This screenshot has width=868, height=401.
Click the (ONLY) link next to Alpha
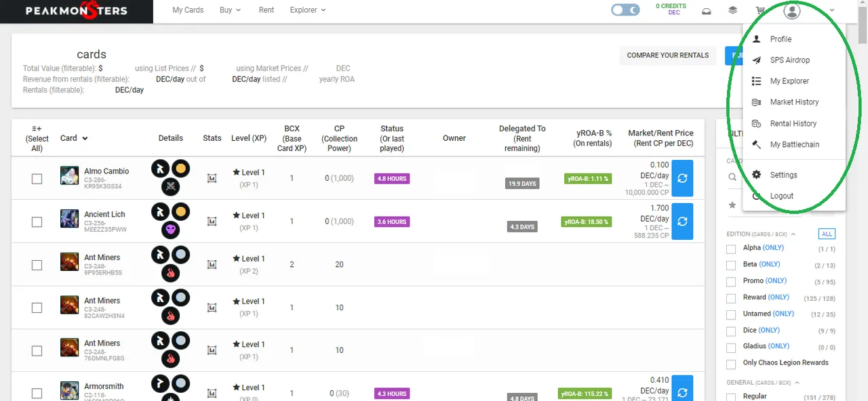click(x=773, y=248)
